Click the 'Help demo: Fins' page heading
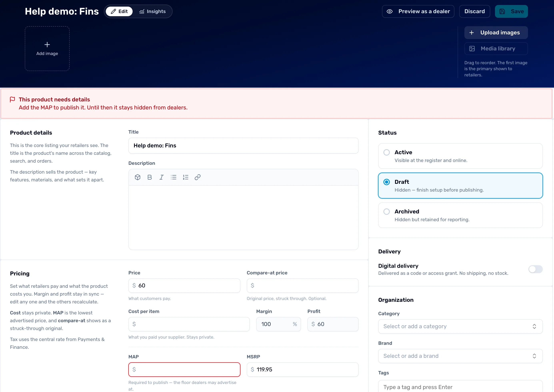The width and height of the screenshot is (554, 392). [x=62, y=11]
